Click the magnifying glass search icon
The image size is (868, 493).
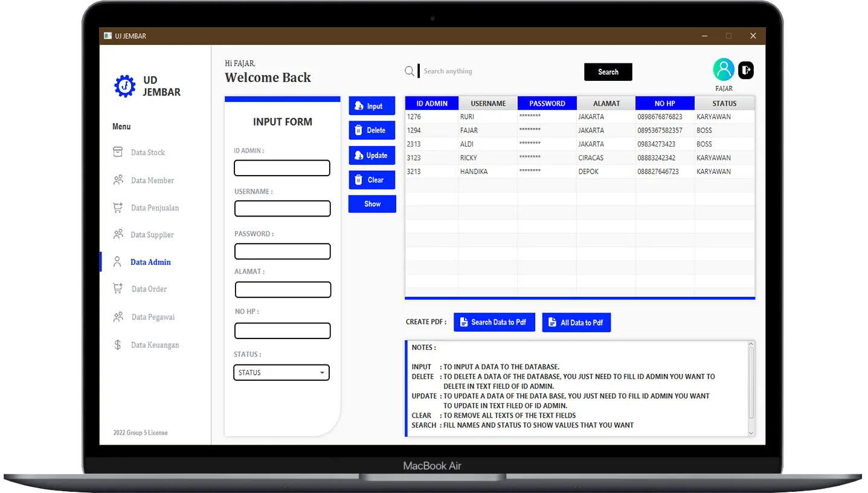410,71
